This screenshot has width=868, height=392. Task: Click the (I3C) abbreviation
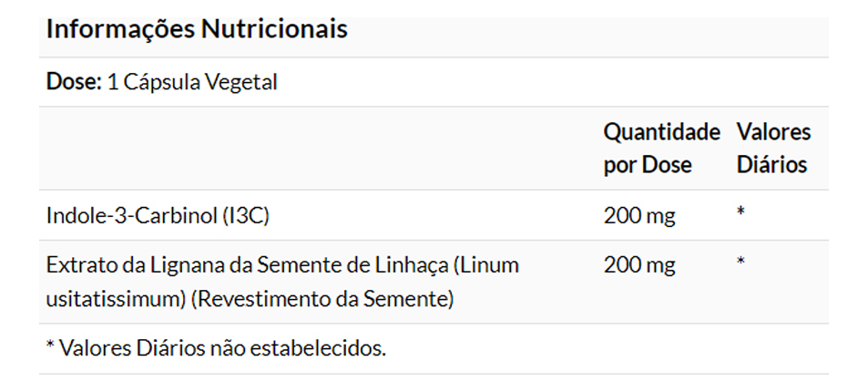tap(245, 216)
